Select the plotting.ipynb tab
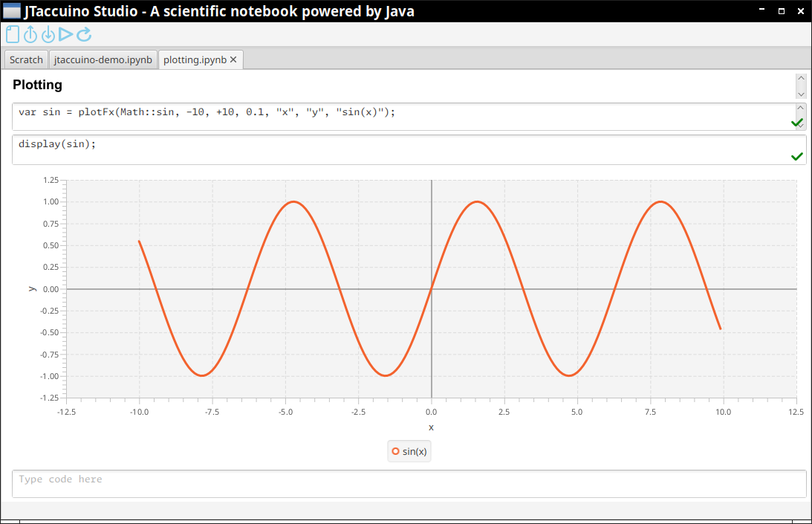Screen dimensions: 812x524 point(194,60)
